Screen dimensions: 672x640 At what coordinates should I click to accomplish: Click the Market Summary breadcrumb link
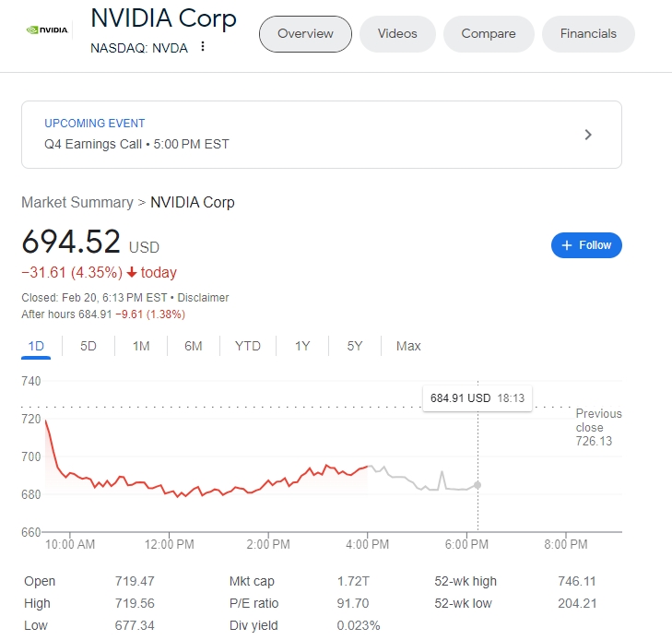click(77, 202)
